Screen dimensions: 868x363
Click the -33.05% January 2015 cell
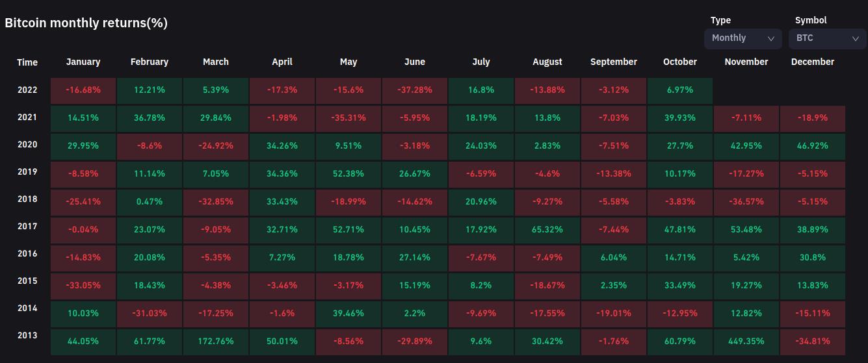pyautogui.click(x=83, y=286)
